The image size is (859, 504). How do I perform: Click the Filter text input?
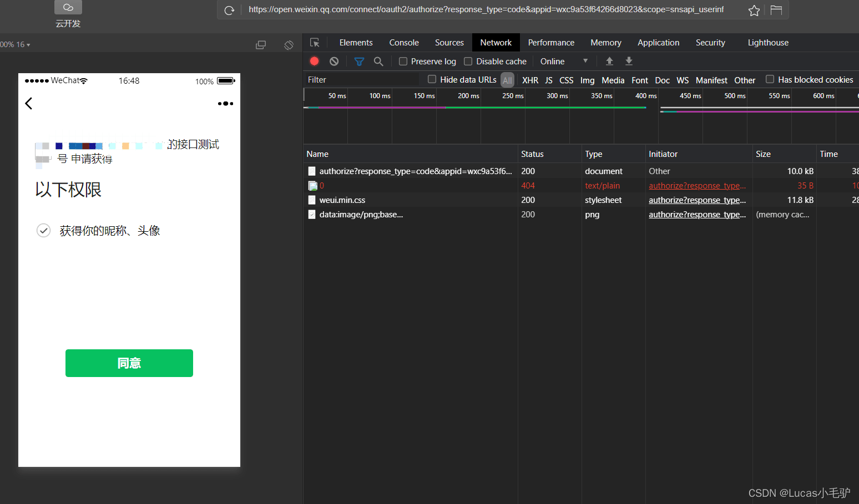361,80
